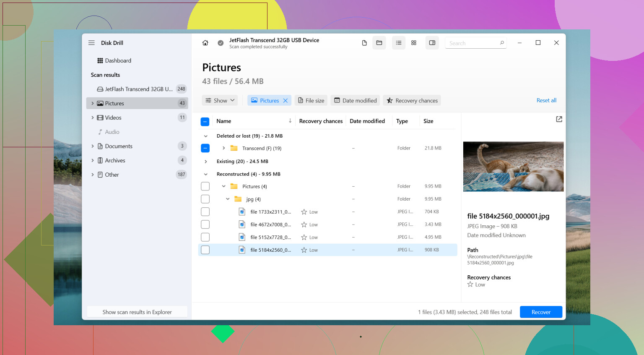Image resolution: width=644 pixels, height=355 pixels.
Task: Sort by Type column header
Action: [402, 121]
